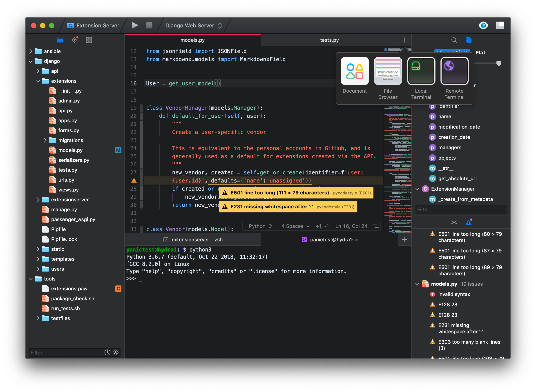Click the Stop square button
Screen dimensions: 536x392
[149, 25]
